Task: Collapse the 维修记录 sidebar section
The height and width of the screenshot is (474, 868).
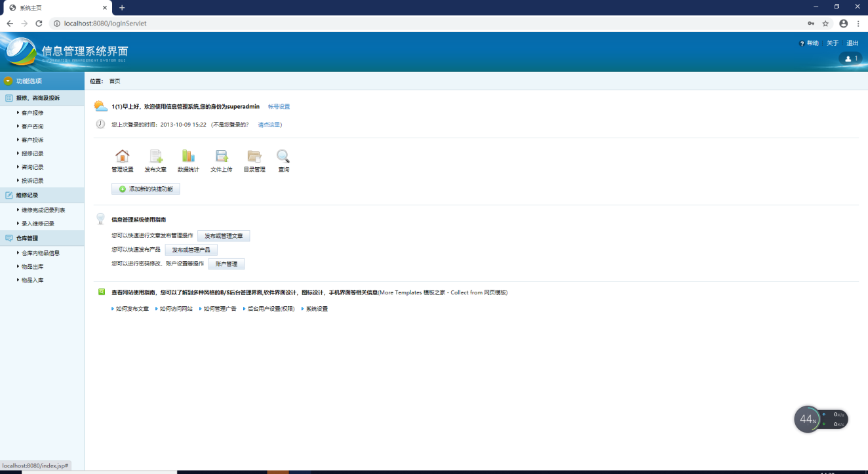Action: pos(42,195)
